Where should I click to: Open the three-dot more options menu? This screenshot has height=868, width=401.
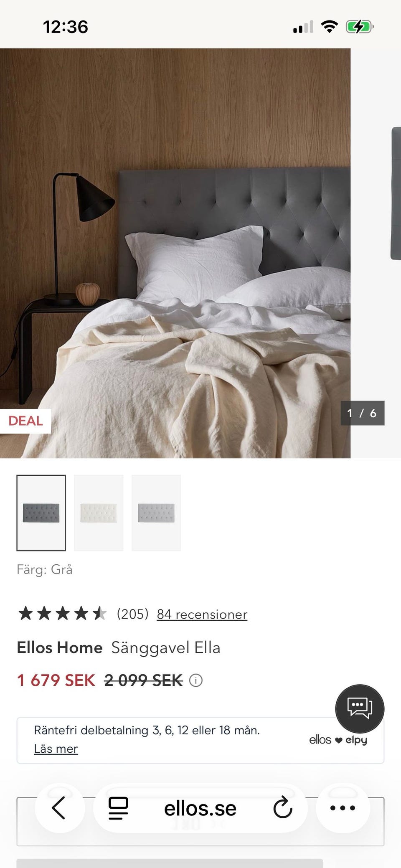tap(343, 808)
